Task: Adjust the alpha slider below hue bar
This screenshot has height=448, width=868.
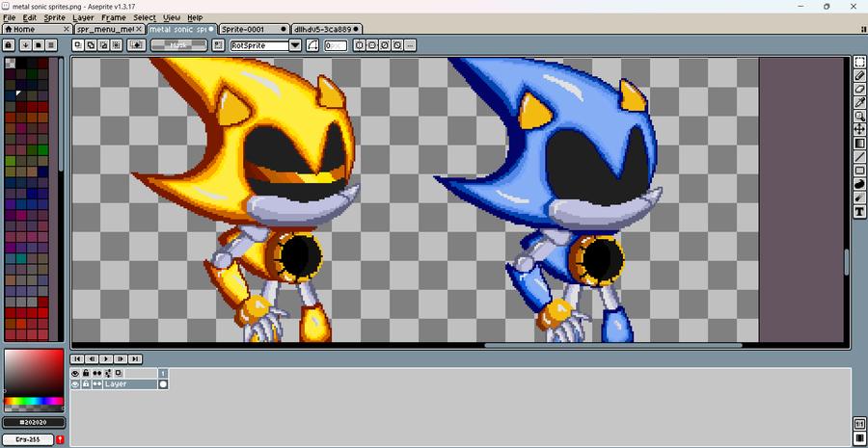Action: tap(35, 408)
